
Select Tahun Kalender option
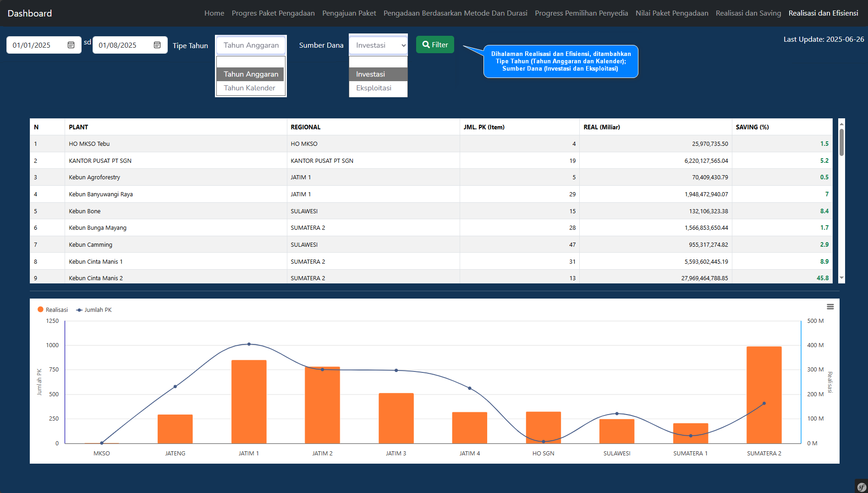point(250,88)
